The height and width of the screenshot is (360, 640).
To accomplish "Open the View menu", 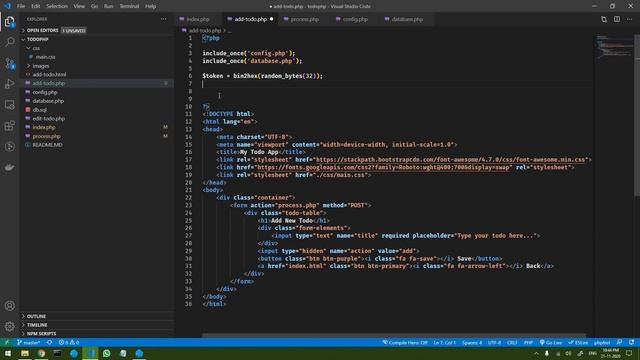I will [x=79, y=6].
